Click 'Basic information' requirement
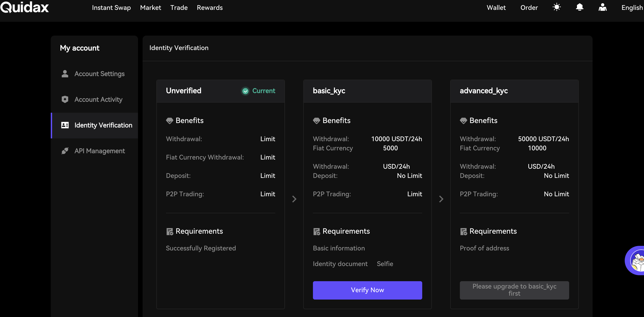 coord(339,248)
